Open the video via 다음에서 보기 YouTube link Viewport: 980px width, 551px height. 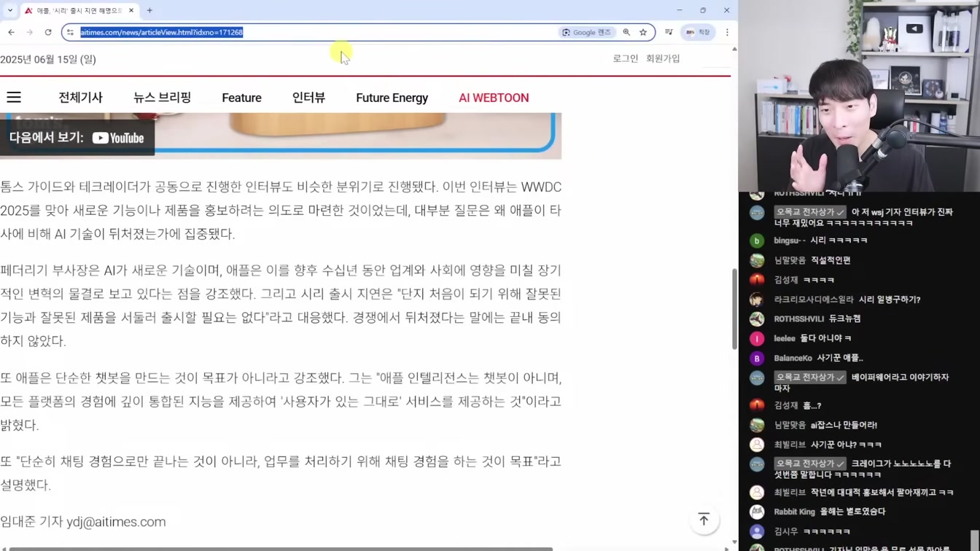[77, 138]
